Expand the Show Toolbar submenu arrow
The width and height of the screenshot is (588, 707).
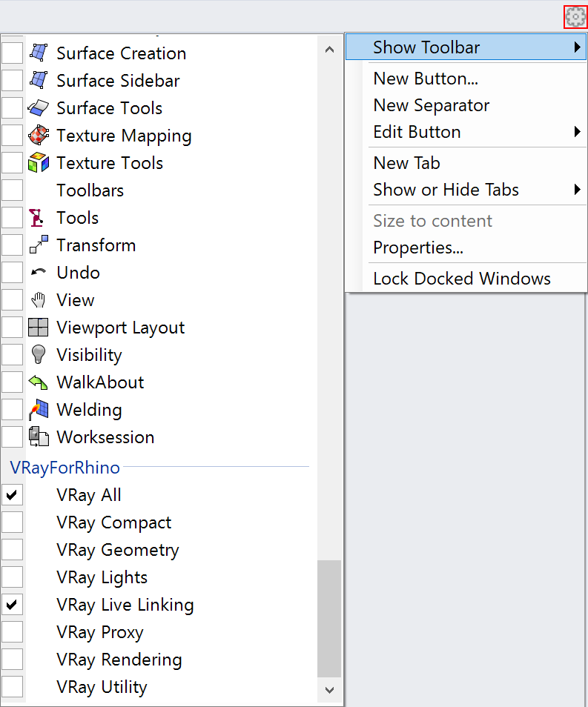(x=577, y=47)
